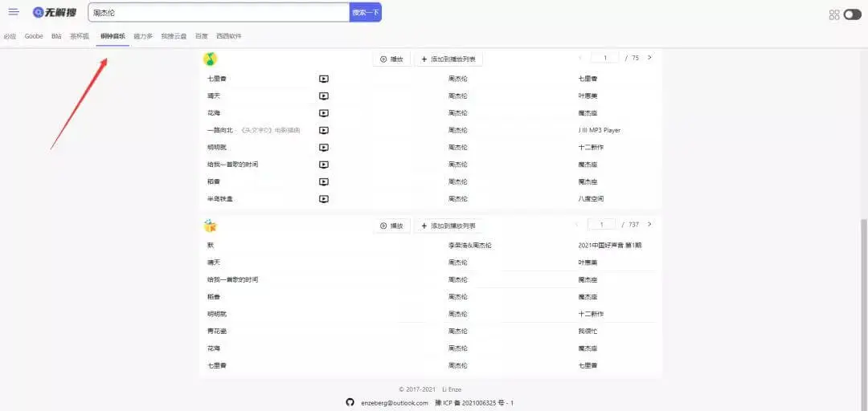The height and width of the screenshot is (411, 868).
Task: Click the blue 搜索一下 button
Action: coord(366,12)
